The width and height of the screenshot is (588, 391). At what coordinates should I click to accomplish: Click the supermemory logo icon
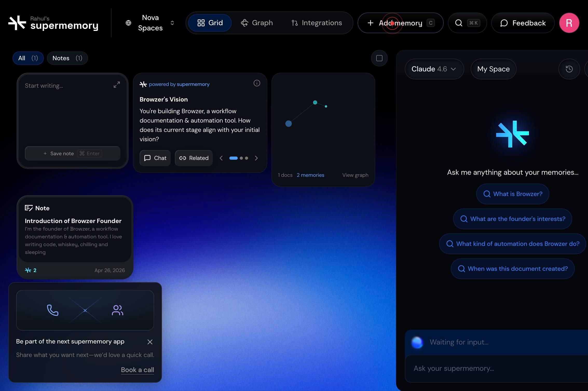pos(17,23)
